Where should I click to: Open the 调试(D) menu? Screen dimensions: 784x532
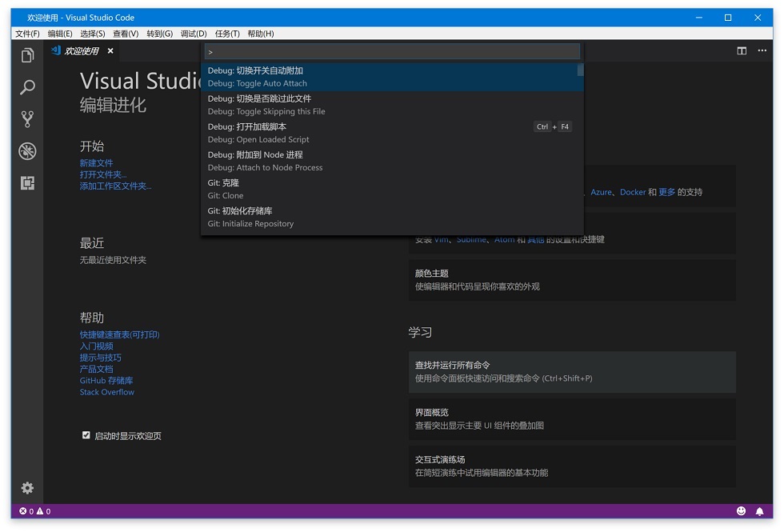[194, 34]
